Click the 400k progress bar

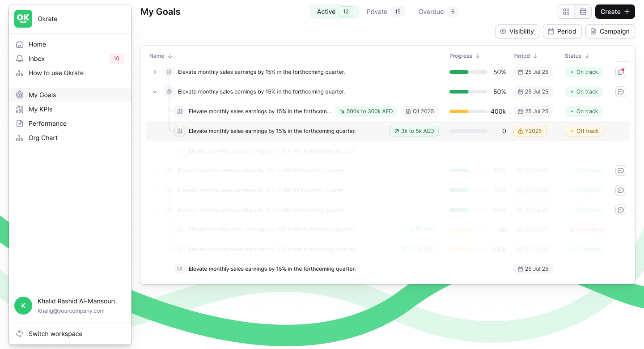(468, 111)
